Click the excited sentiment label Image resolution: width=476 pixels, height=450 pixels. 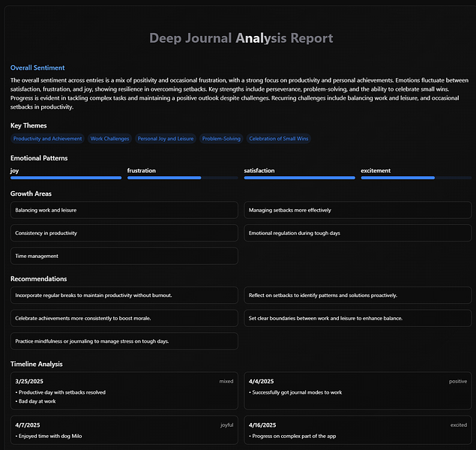click(459, 425)
